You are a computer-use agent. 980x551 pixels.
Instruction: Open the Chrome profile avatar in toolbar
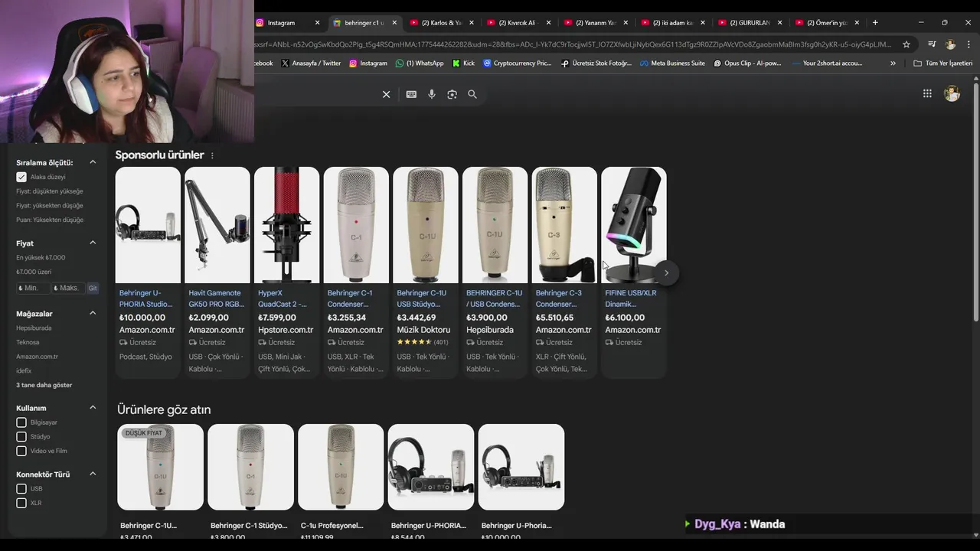point(950,44)
